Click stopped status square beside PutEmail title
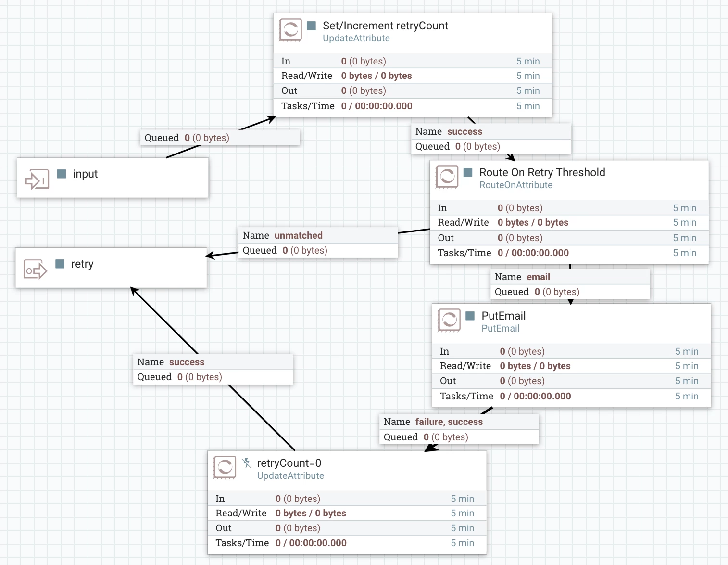This screenshot has width=728, height=565. tap(470, 316)
